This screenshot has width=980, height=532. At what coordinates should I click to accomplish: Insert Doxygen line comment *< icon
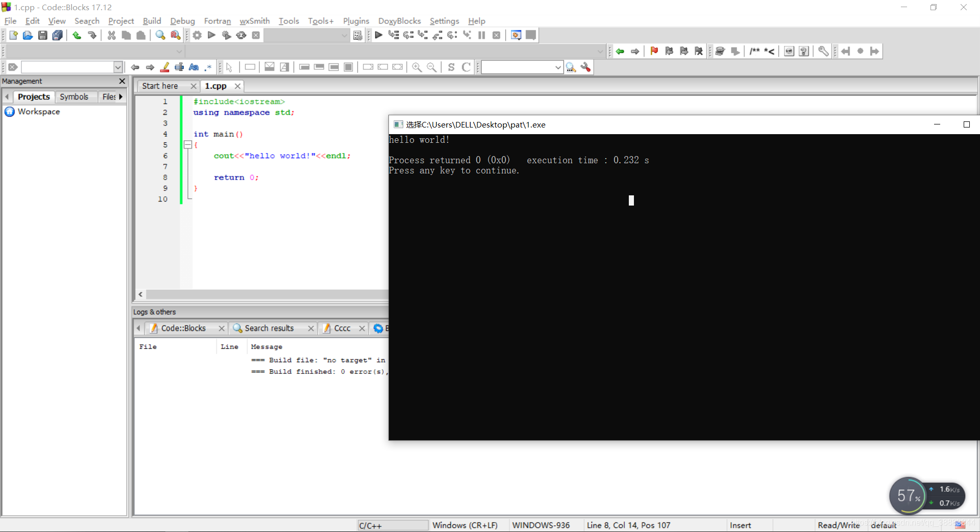[769, 51]
